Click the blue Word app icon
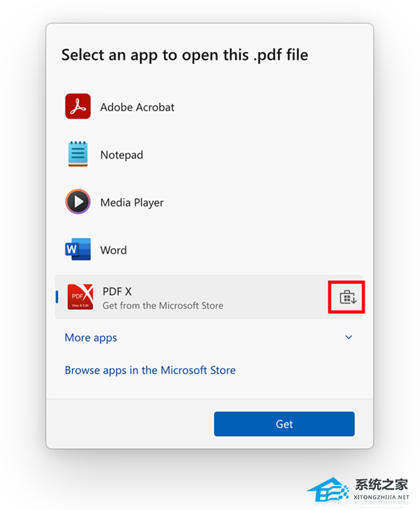 pyautogui.click(x=78, y=249)
